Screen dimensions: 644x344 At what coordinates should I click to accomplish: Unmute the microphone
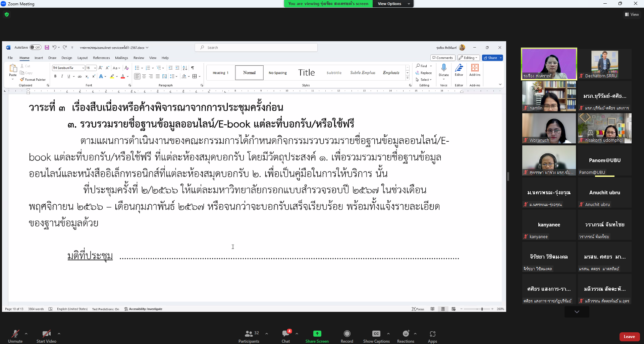click(15, 334)
